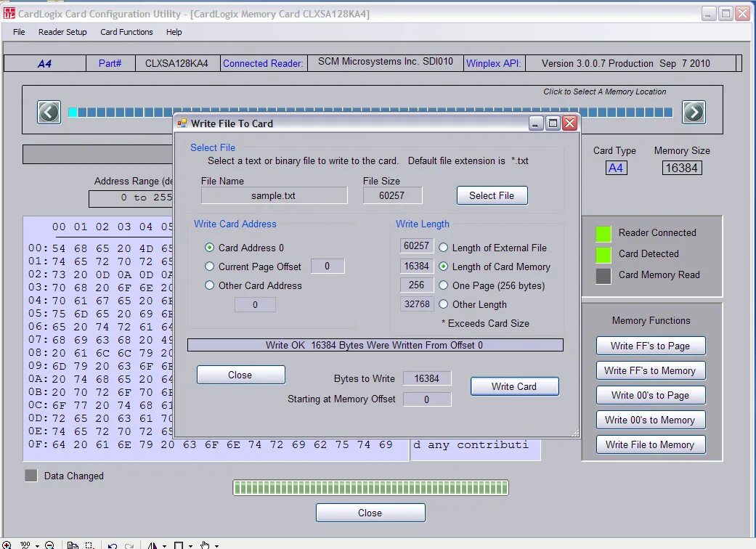Image resolution: width=756 pixels, height=549 pixels.
Task: Click the Starting at Memory Offset field
Action: point(427,399)
